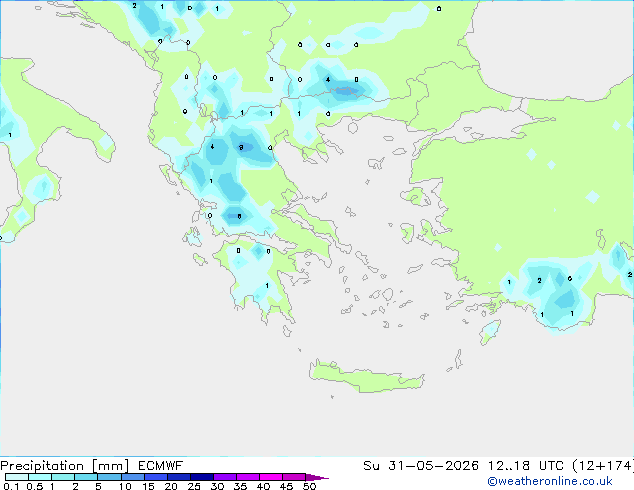Viewport: 634px width, 490px height.
Task: Click the 'ECMWF' model label
Action: tap(161, 466)
